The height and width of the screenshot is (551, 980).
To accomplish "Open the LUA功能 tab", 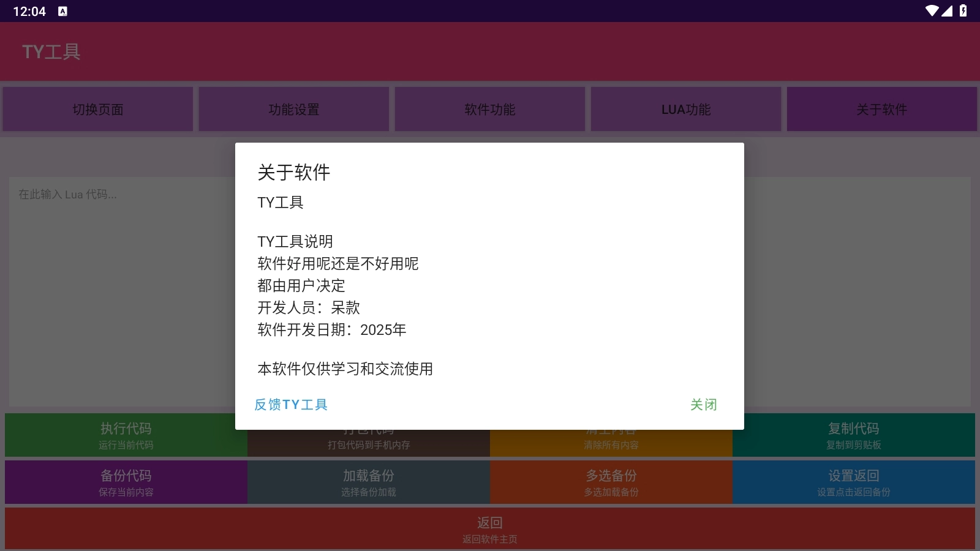I will [x=686, y=110].
